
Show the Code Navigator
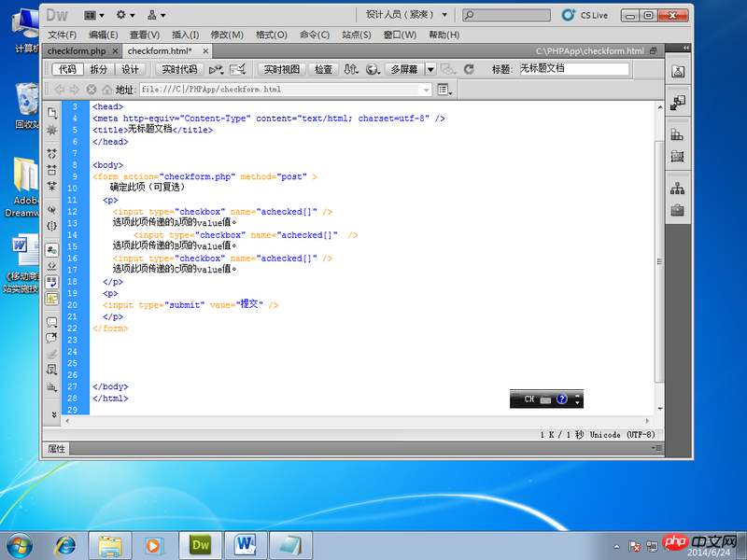[x=52, y=130]
